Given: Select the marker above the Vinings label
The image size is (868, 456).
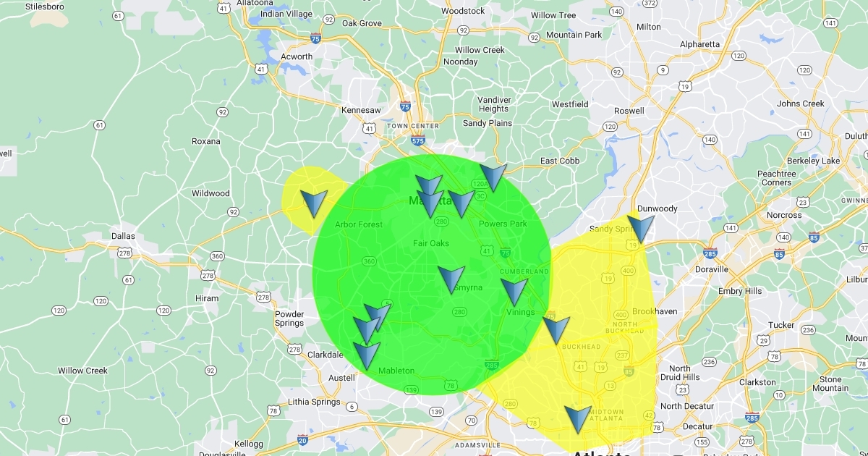Looking at the screenshot, I should (x=514, y=292).
